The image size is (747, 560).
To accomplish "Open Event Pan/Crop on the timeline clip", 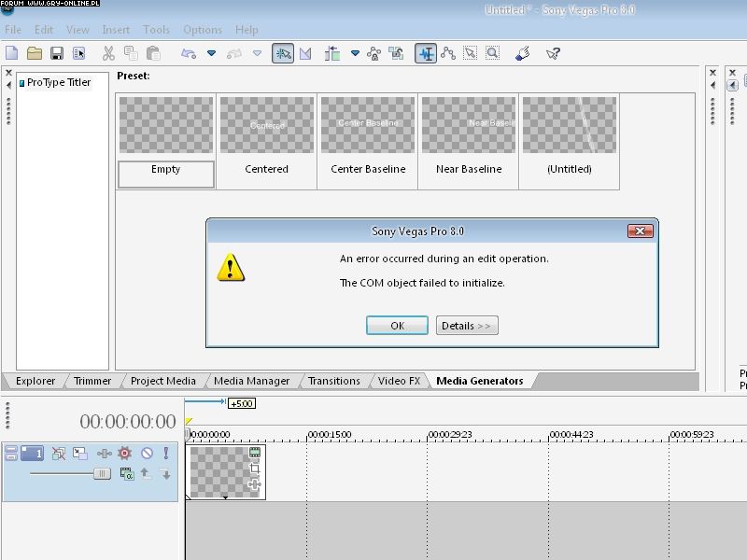I will click(255, 469).
